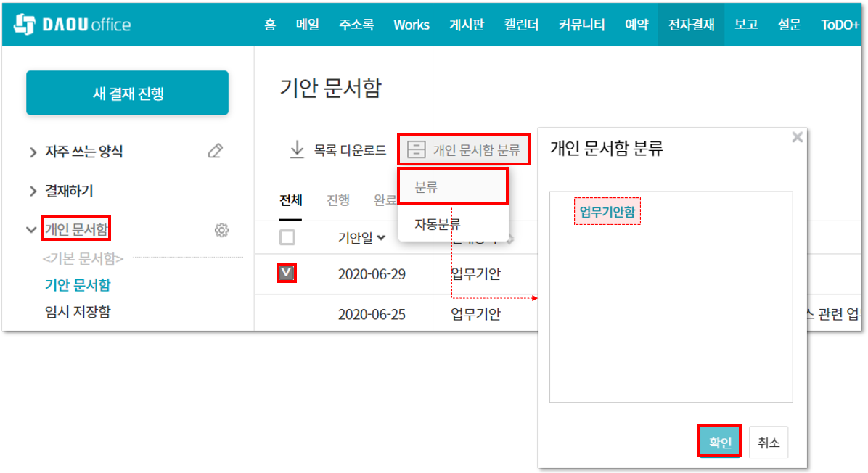Open 개인 문서함 settings gear icon
Viewport: 868px width, 473px height.
221,230
